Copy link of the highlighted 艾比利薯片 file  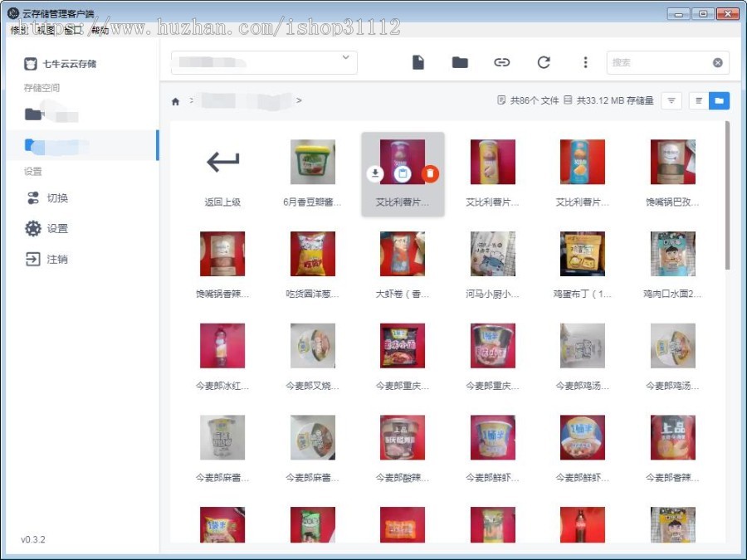[403, 174]
